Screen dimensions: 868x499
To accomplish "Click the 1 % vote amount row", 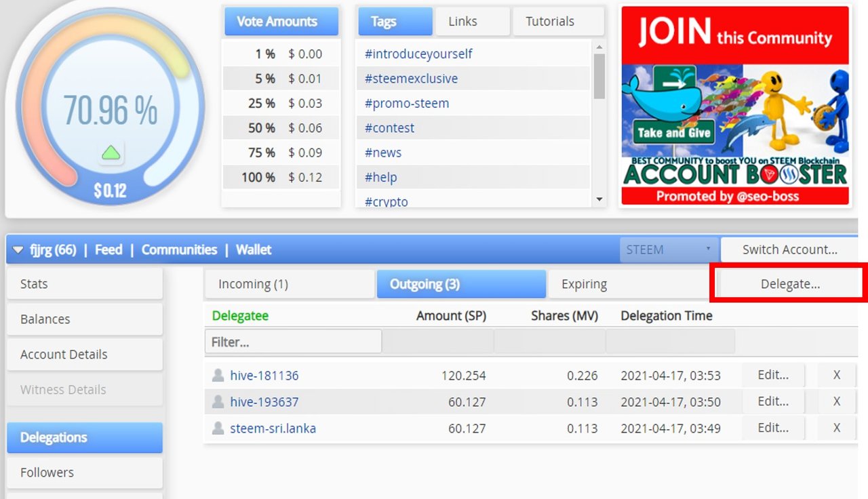I will (281, 54).
